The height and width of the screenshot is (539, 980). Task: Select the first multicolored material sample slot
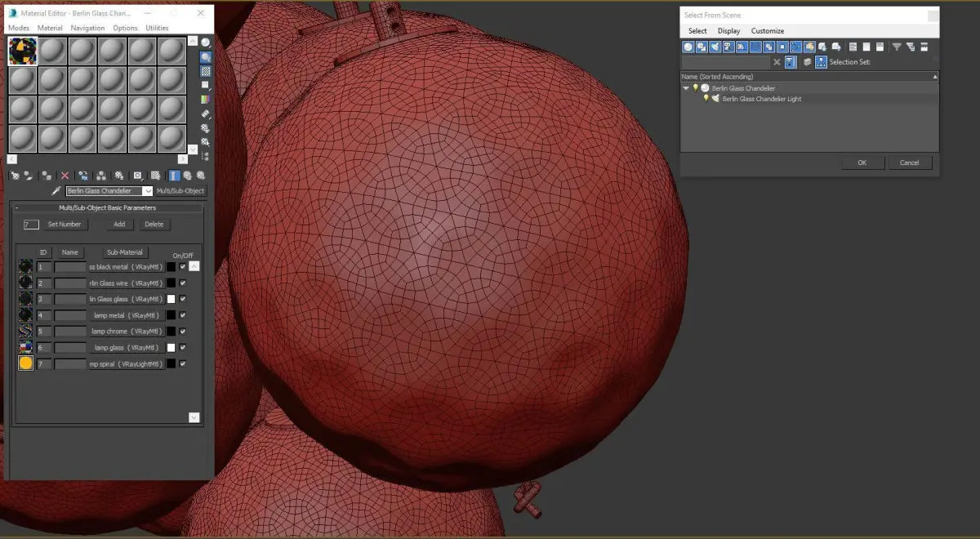[23, 51]
